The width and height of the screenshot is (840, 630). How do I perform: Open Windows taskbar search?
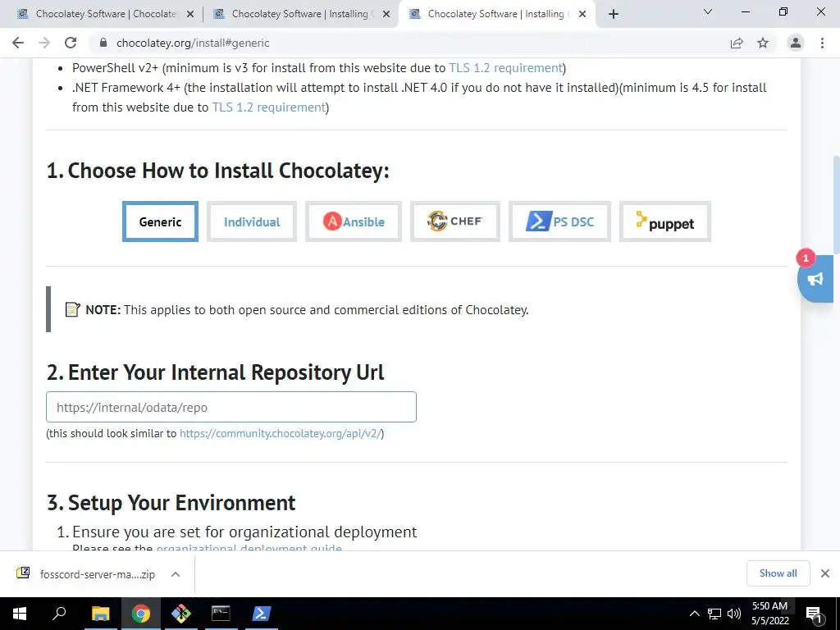59,614
